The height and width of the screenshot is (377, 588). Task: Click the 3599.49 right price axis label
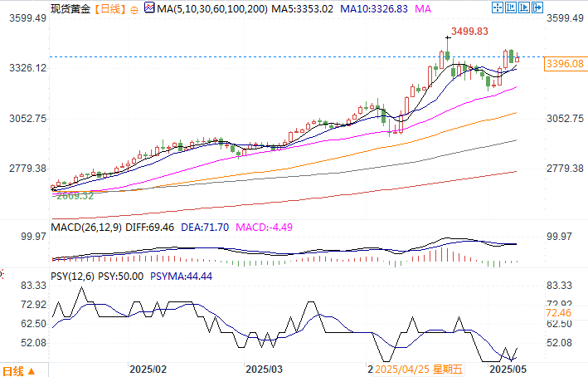point(565,18)
